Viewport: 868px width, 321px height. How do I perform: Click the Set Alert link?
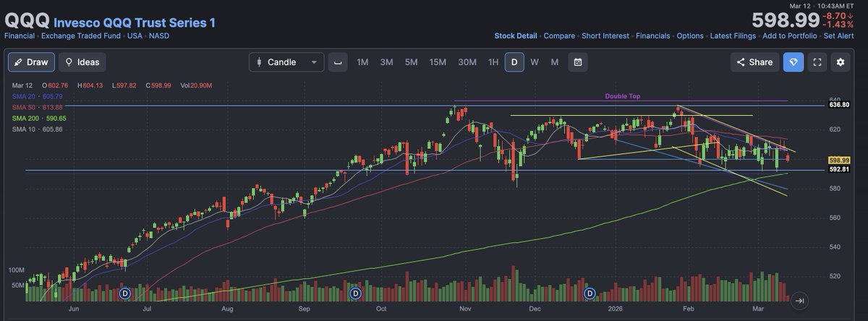(840, 35)
